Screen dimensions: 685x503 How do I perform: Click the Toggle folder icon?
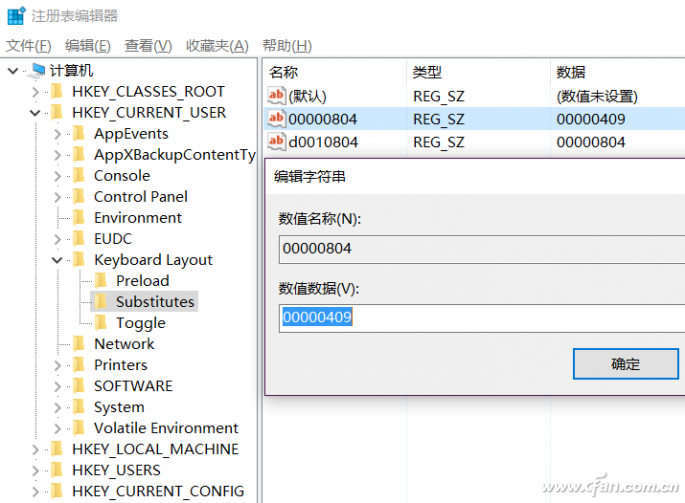point(100,323)
